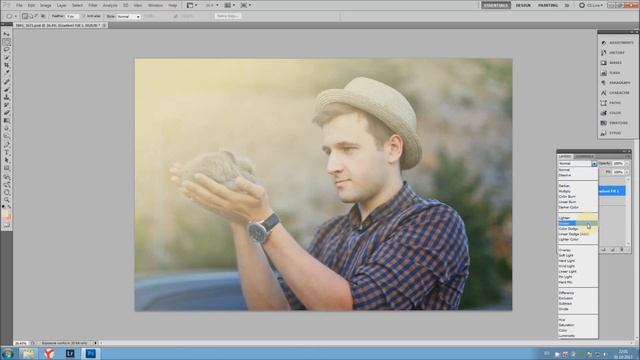The height and width of the screenshot is (360, 640).
Task: Choose New selection mode in options bar
Action: [25, 16]
